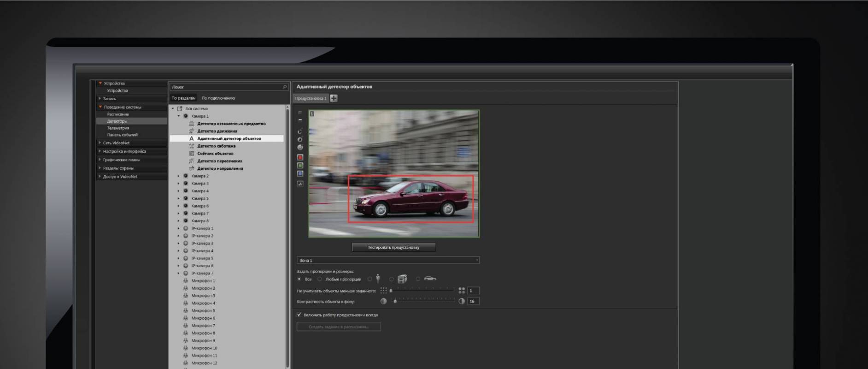Select the Все radio button
Screen dimensions: 868x369
[x=299, y=279]
